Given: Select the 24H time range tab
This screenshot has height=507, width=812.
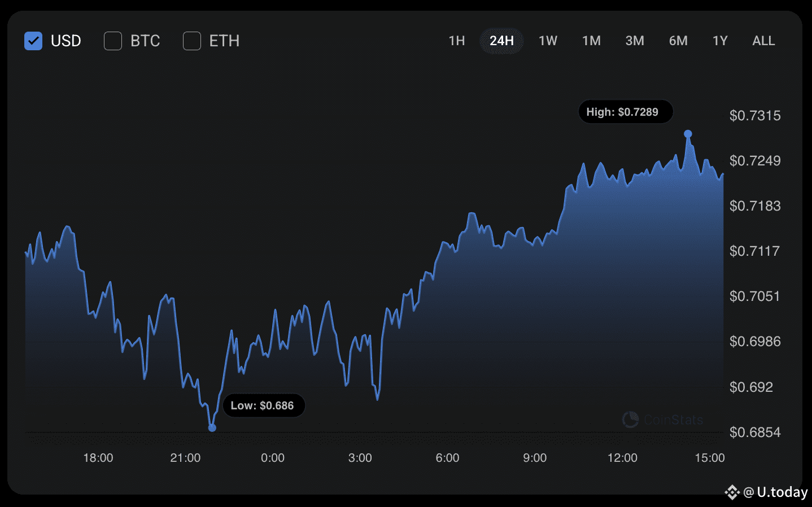Looking at the screenshot, I should pyautogui.click(x=501, y=41).
